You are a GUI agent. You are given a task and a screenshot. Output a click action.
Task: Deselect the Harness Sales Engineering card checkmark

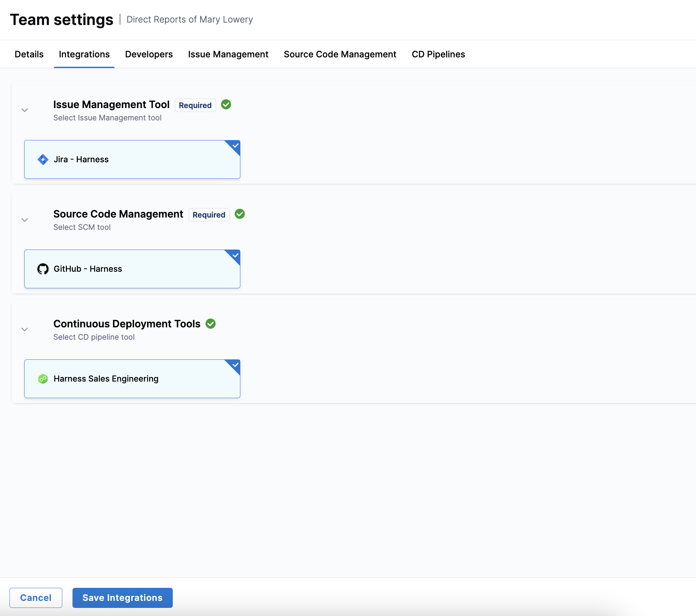[235, 365]
